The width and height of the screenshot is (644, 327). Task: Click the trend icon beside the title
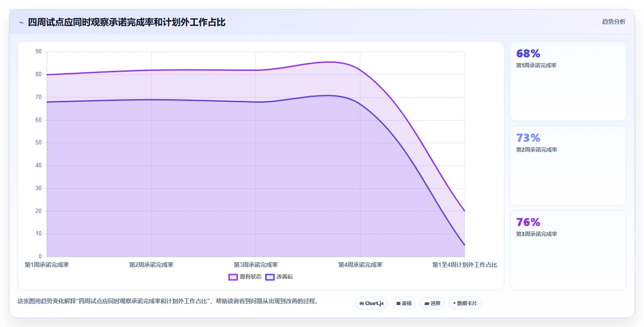coord(21,22)
